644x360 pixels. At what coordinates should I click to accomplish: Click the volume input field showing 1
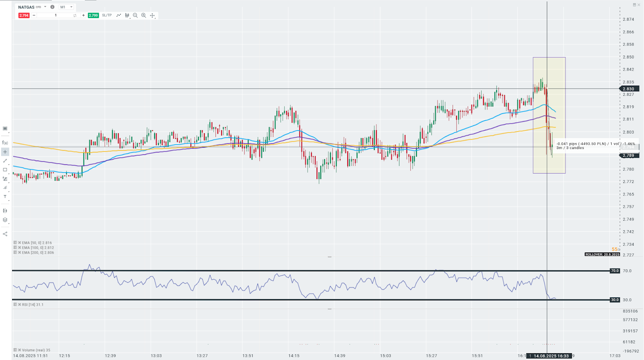pos(55,15)
